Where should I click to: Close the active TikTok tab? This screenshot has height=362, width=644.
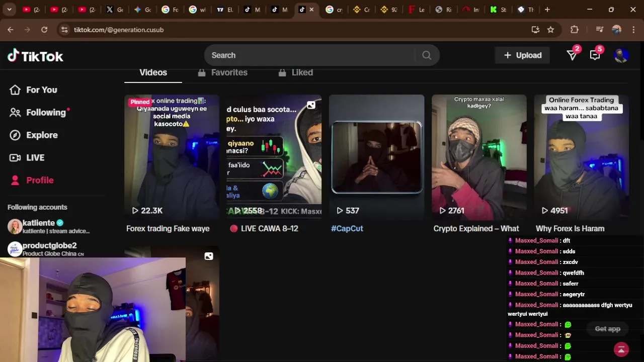tap(311, 10)
